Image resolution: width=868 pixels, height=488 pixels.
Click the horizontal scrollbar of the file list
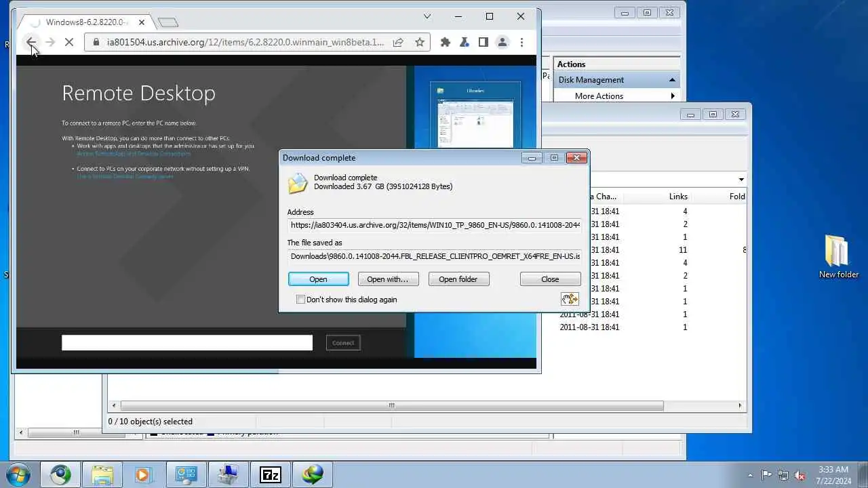(391, 405)
